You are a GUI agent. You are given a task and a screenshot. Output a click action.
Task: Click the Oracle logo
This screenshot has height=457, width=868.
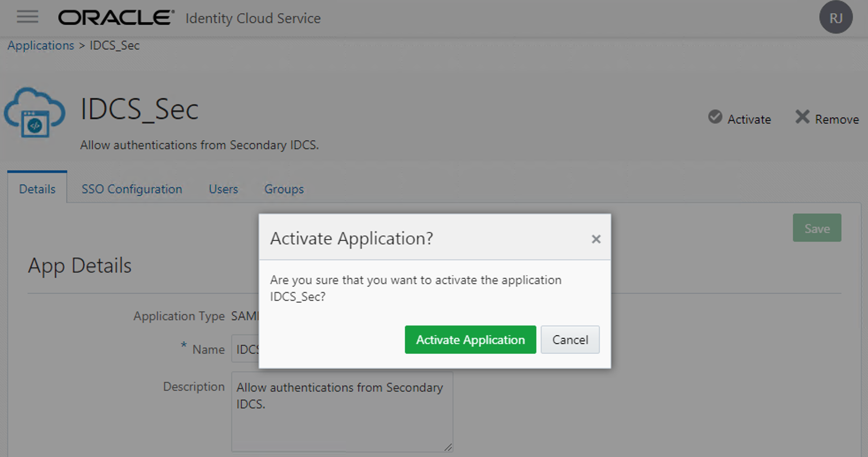[116, 18]
